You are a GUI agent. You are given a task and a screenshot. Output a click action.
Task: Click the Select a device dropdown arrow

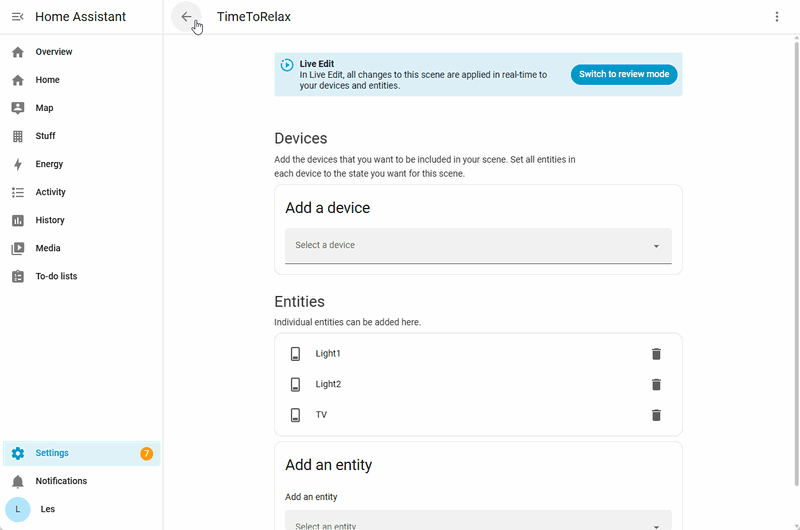(656, 246)
